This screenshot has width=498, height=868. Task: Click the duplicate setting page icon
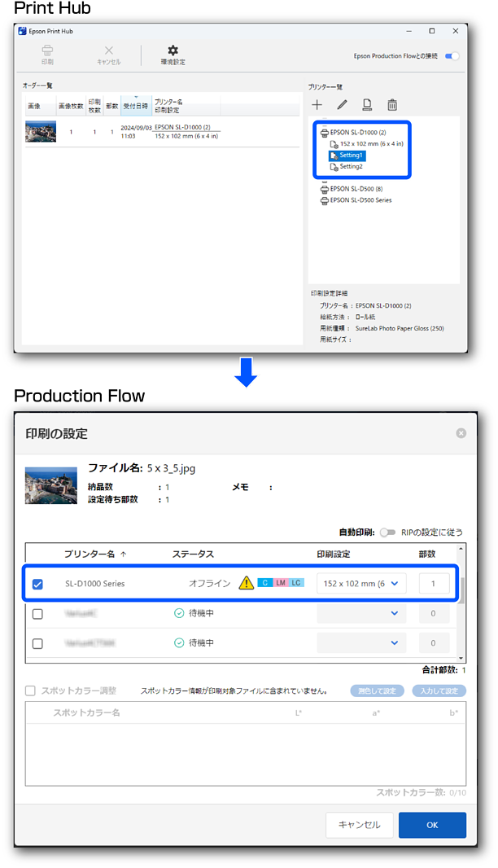click(x=367, y=105)
